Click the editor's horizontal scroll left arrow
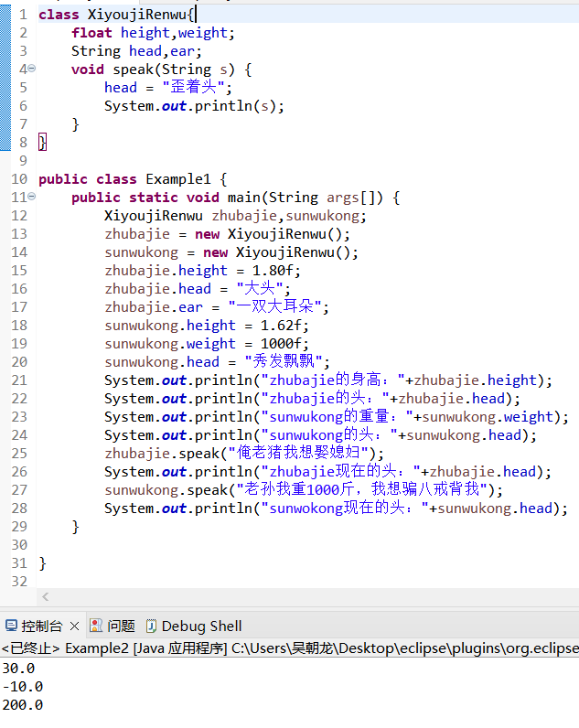This screenshot has width=579, height=728. point(45,596)
